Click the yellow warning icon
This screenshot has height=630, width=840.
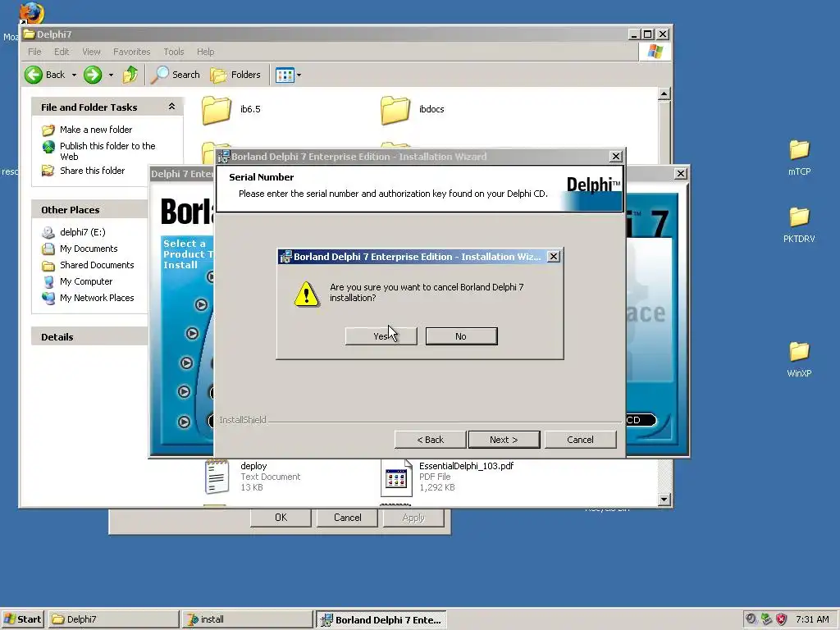[x=307, y=294]
